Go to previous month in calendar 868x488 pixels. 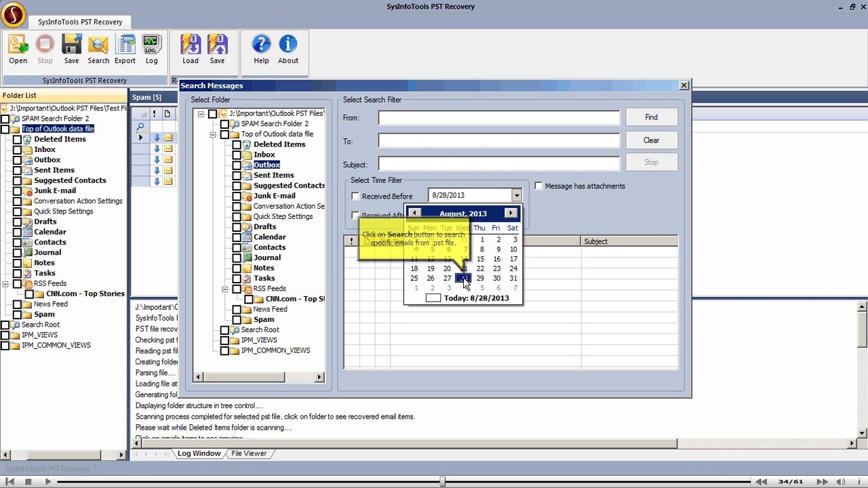[414, 213]
